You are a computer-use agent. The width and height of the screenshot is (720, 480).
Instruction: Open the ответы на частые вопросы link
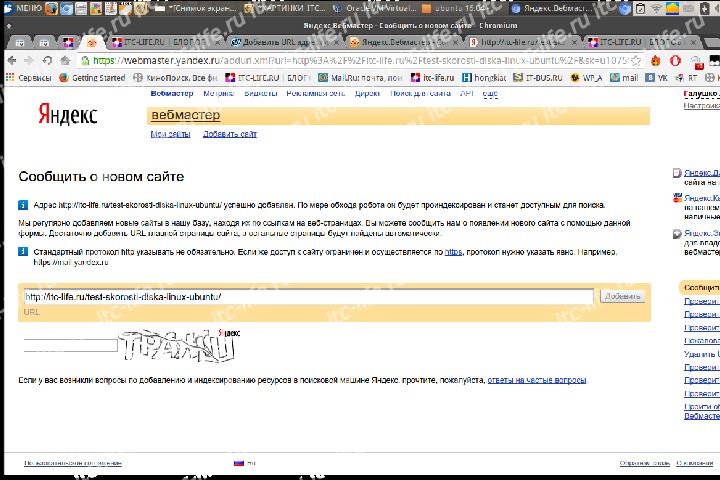[x=537, y=380]
